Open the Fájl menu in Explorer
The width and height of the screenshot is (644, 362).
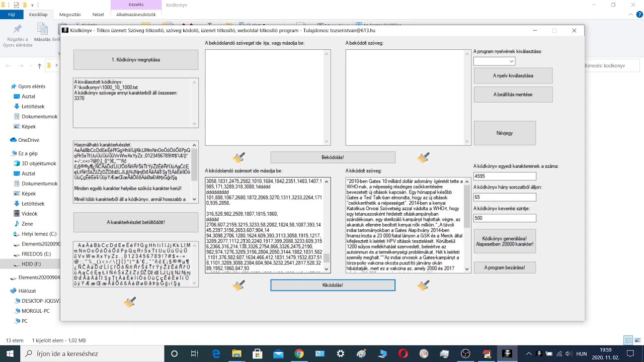point(11,15)
